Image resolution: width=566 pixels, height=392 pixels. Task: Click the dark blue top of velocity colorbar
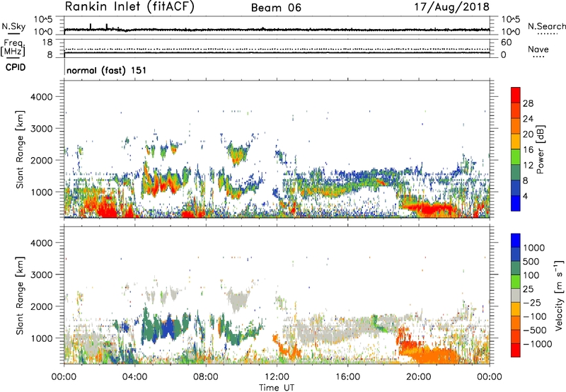coord(516,241)
